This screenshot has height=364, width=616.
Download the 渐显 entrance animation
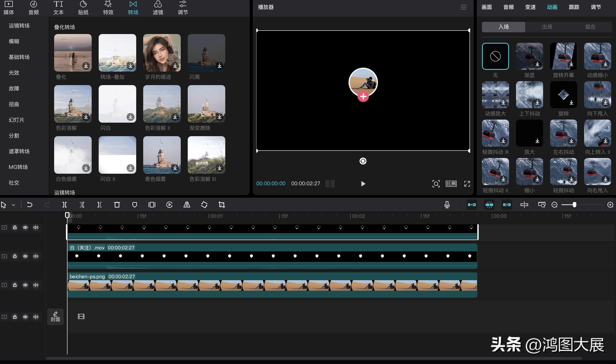(x=537, y=64)
